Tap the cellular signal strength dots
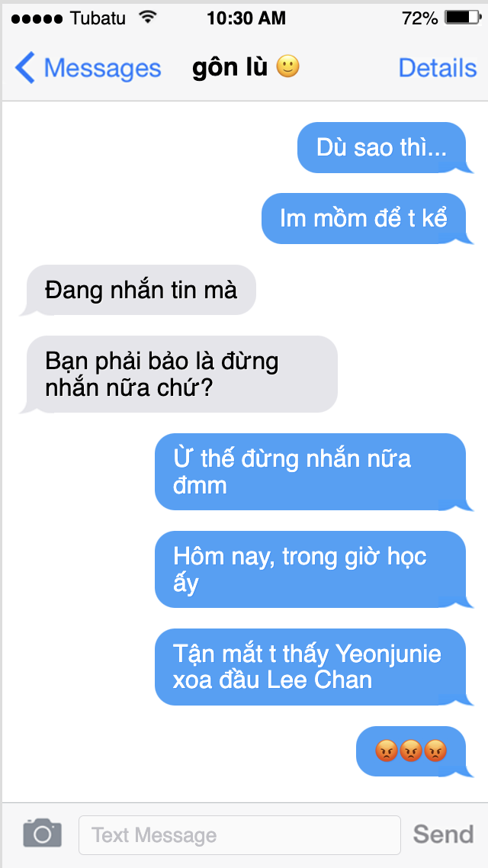488x868 pixels. click(x=37, y=19)
